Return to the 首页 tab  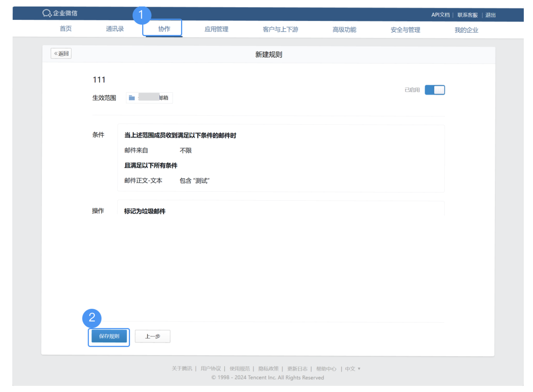(x=65, y=29)
